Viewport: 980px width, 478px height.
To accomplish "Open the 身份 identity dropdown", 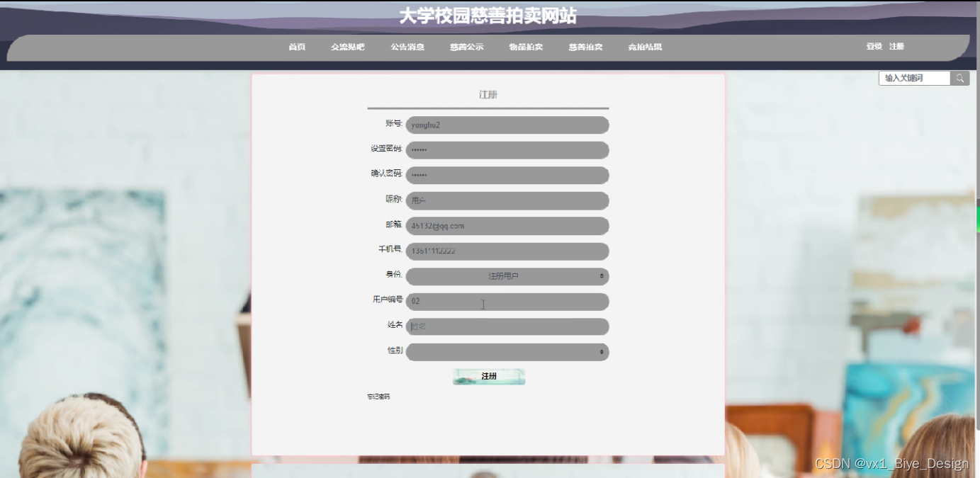I will point(507,276).
